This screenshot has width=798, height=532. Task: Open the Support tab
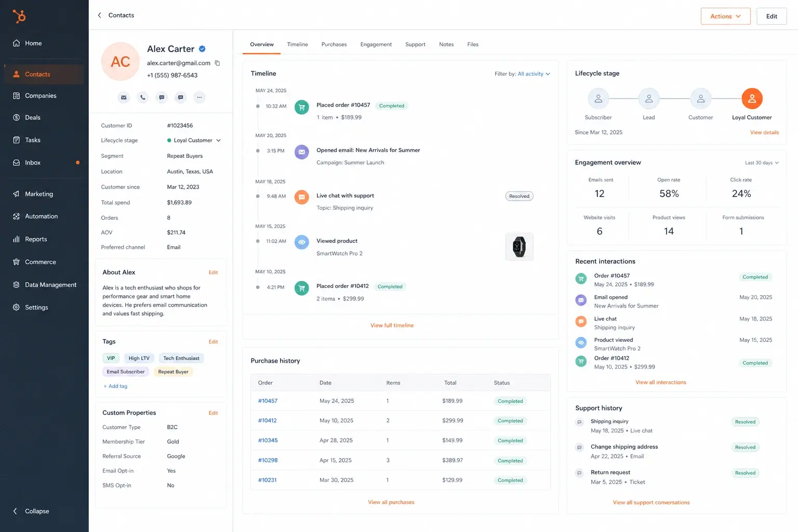(415, 44)
